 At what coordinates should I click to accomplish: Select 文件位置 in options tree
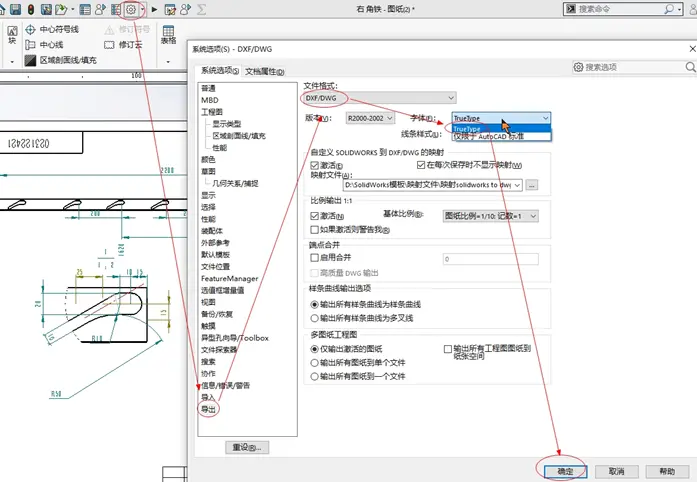pos(216,266)
